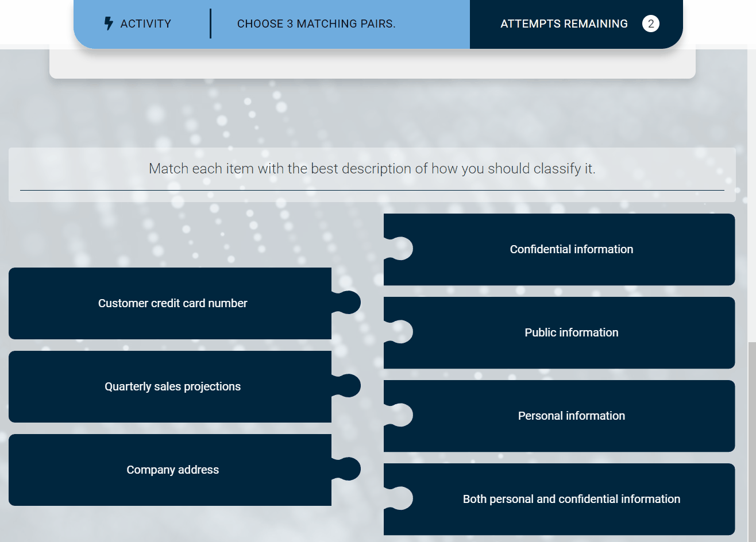
Task: Choose the Personal information answer
Action: (x=571, y=416)
